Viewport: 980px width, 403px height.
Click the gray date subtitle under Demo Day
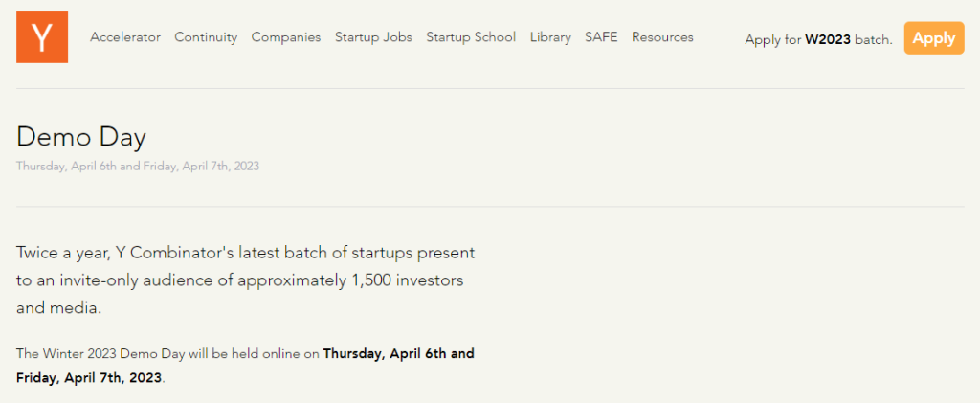138,167
